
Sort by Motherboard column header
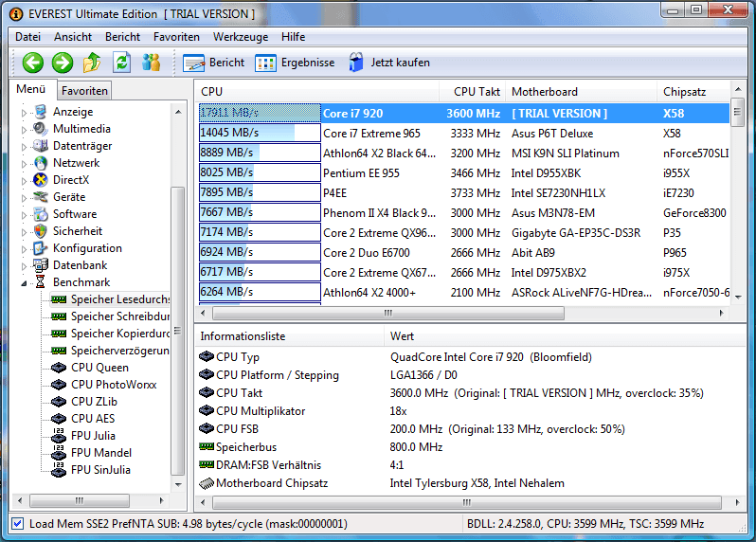tap(581, 92)
